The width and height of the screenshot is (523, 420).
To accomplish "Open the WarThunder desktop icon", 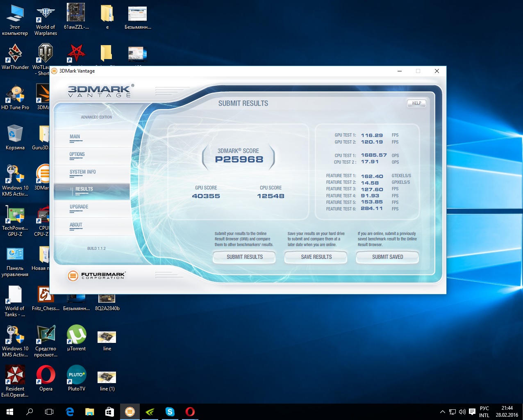I will click(15, 56).
